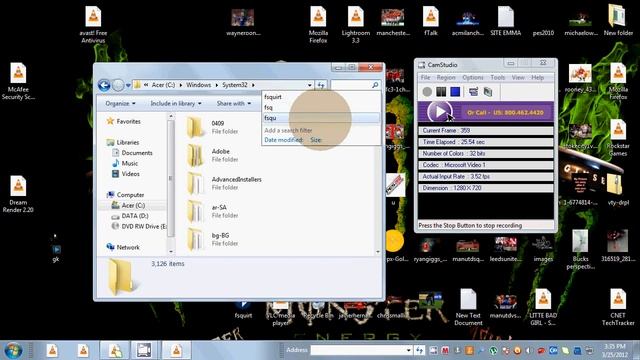
Task: Go back in the Explorer window
Action: (x=104, y=85)
